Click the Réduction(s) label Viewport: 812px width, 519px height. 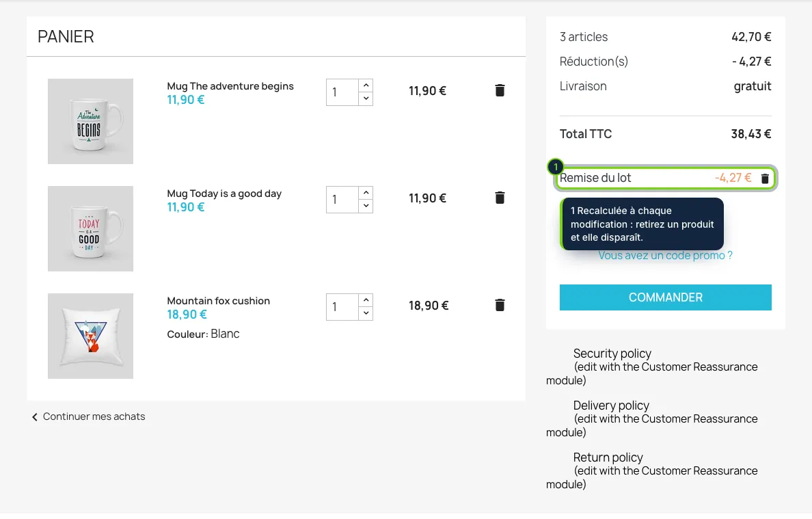point(594,62)
